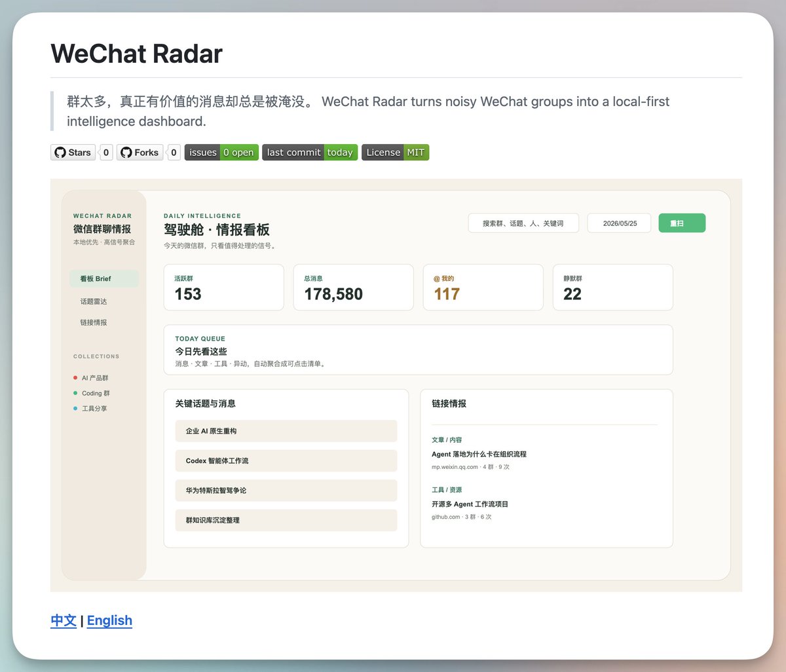Click the 活跃群 153 stat card
This screenshot has height=672, width=786.
point(224,287)
